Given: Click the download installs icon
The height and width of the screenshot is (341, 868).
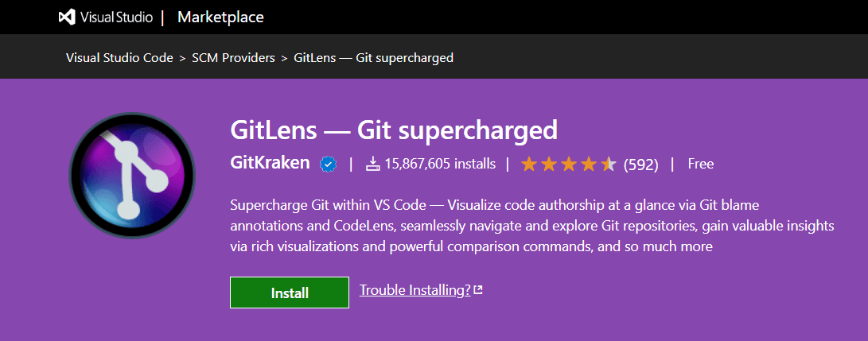Looking at the screenshot, I should [x=372, y=165].
